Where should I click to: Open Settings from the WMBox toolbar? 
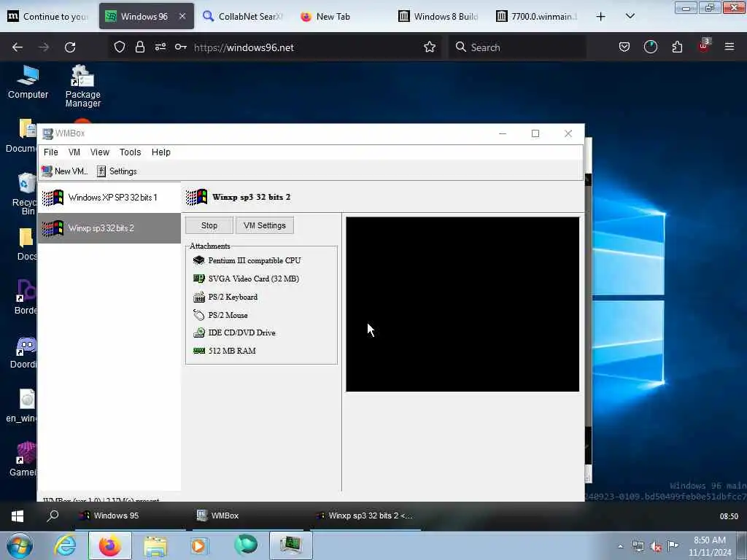[117, 171]
